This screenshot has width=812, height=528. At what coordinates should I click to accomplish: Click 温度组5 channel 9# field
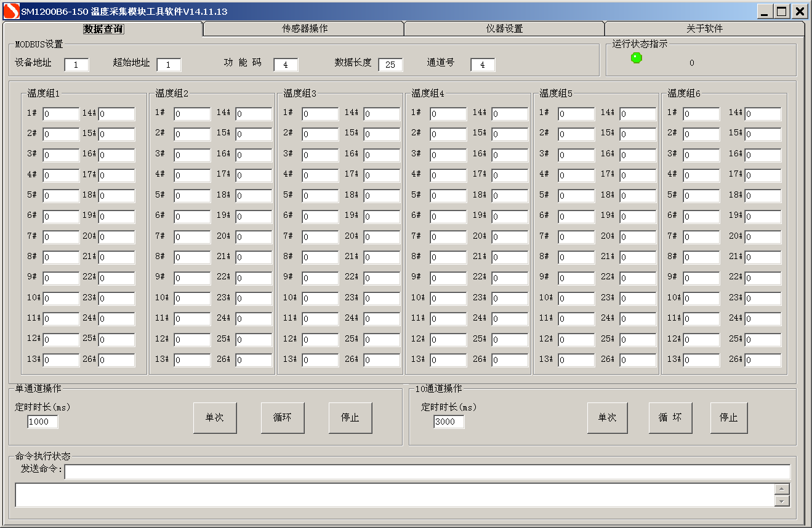click(576, 278)
